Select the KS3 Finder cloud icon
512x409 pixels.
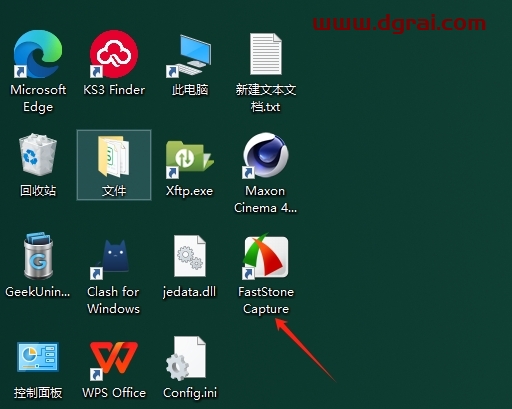click(114, 54)
